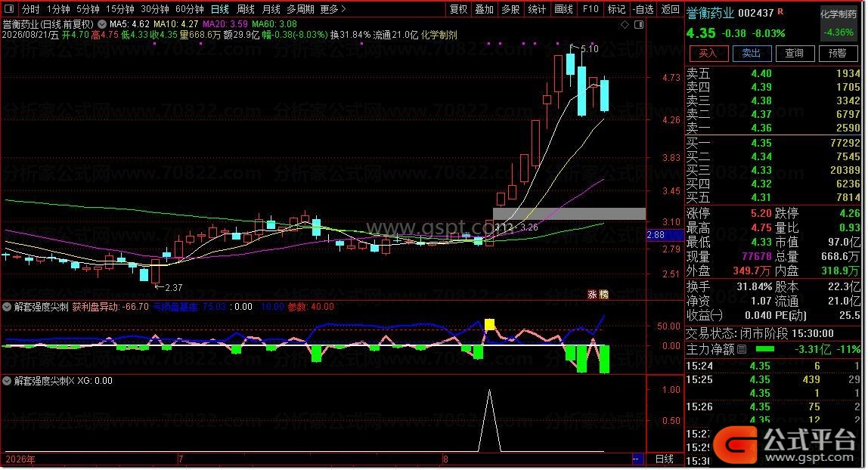Viewport: 868px width, 470px height.
Task: Click the 榜 badge icon on chart
Action: coord(604,295)
